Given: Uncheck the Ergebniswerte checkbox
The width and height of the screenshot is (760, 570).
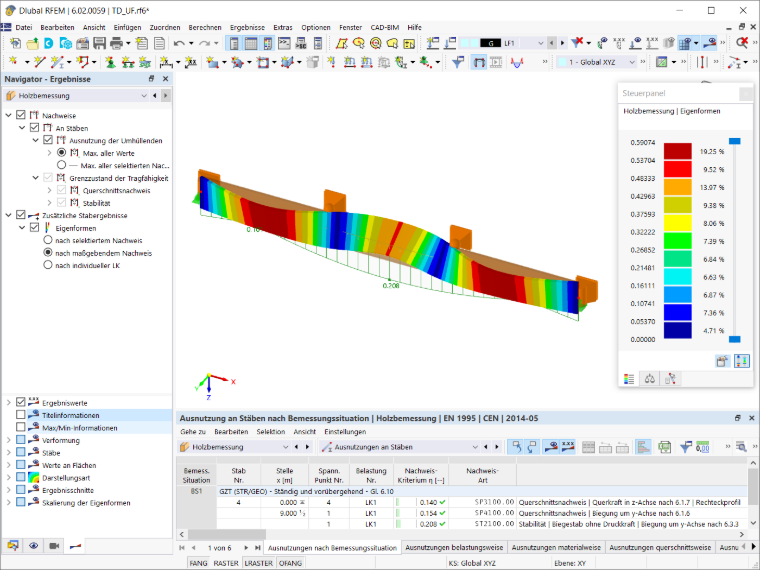Looking at the screenshot, I should coord(20,402).
